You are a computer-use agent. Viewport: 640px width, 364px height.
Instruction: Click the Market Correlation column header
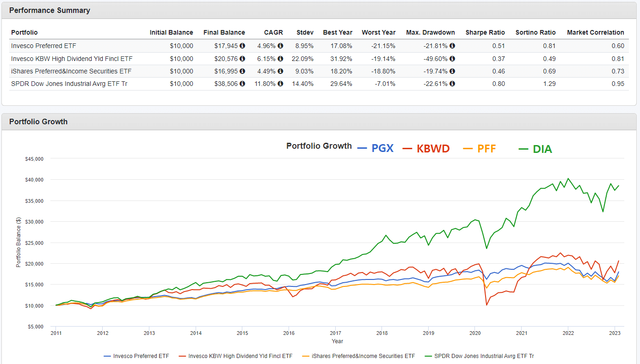coord(596,32)
